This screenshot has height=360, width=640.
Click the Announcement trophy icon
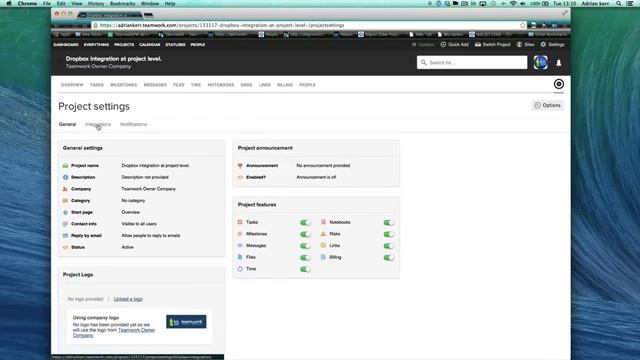[x=240, y=166]
